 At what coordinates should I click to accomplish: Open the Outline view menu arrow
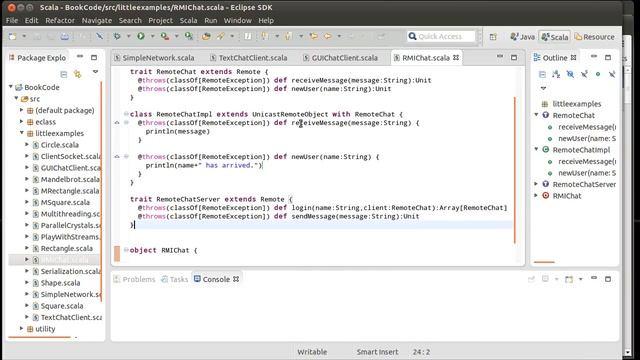(543, 88)
